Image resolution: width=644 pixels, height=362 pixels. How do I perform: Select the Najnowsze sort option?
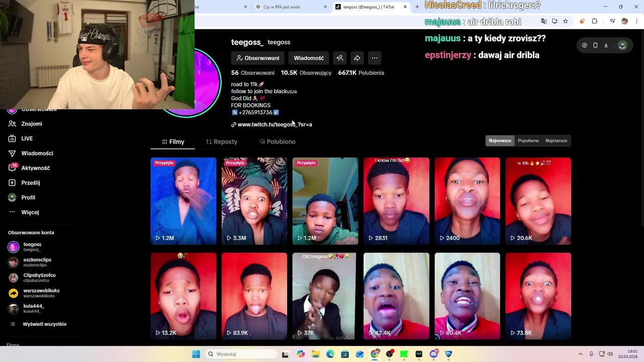[500, 141]
